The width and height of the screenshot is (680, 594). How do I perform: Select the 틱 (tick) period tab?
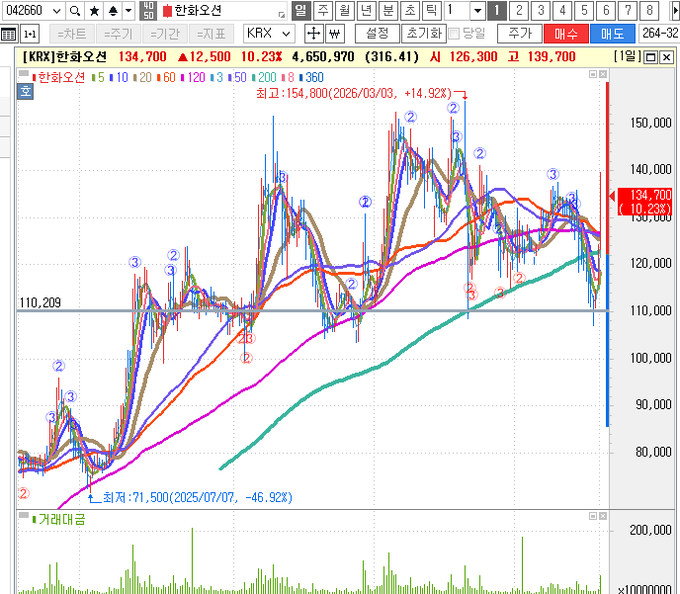tap(431, 10)
